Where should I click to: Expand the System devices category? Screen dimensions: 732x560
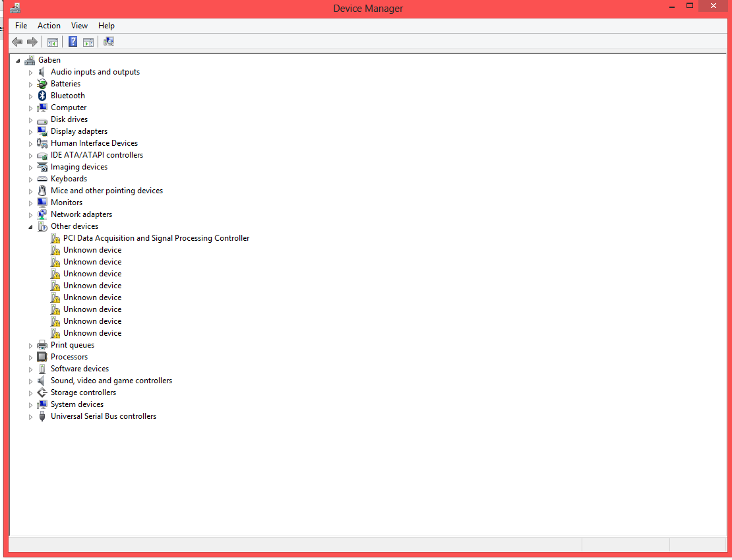31,405
